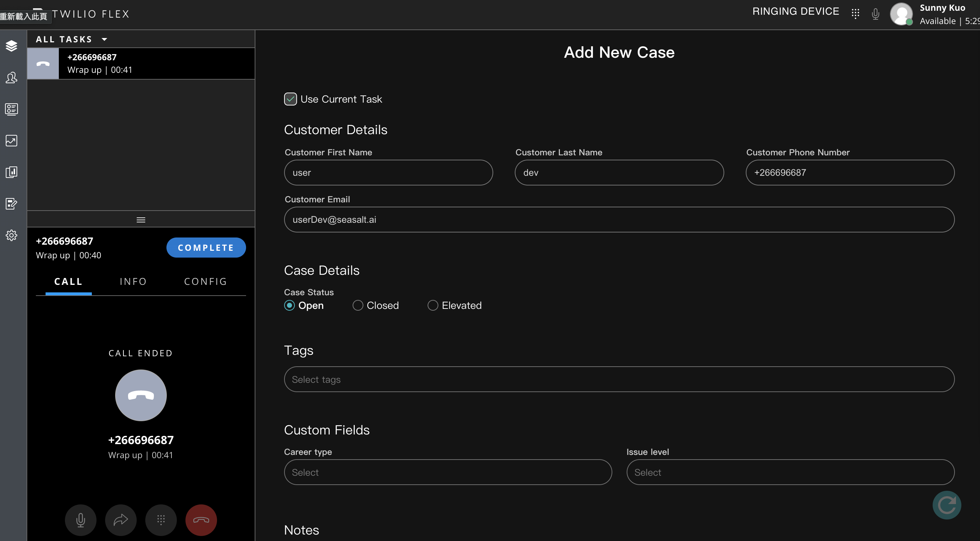This screenshot has width=980, height=541.
Task: Mute the microphone in call controls
Action: coord(81,520)
